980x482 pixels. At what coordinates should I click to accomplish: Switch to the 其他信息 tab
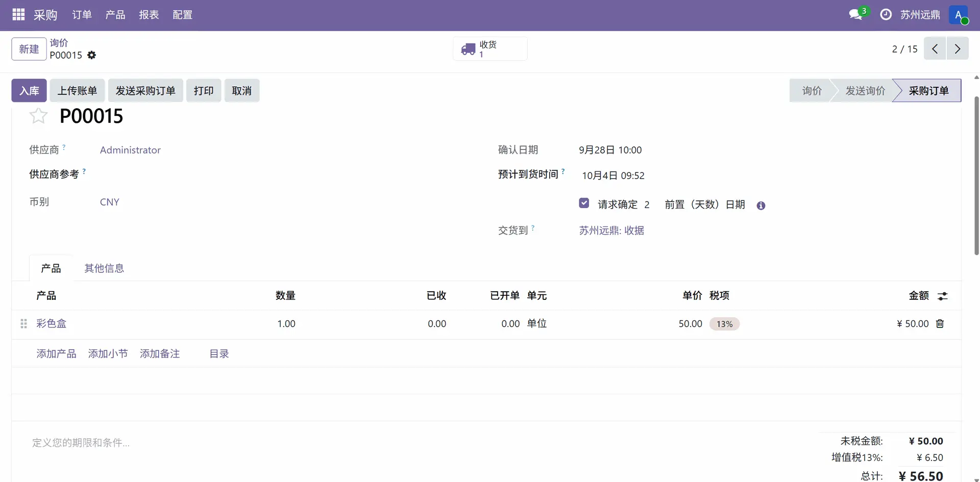coord(104,268)
